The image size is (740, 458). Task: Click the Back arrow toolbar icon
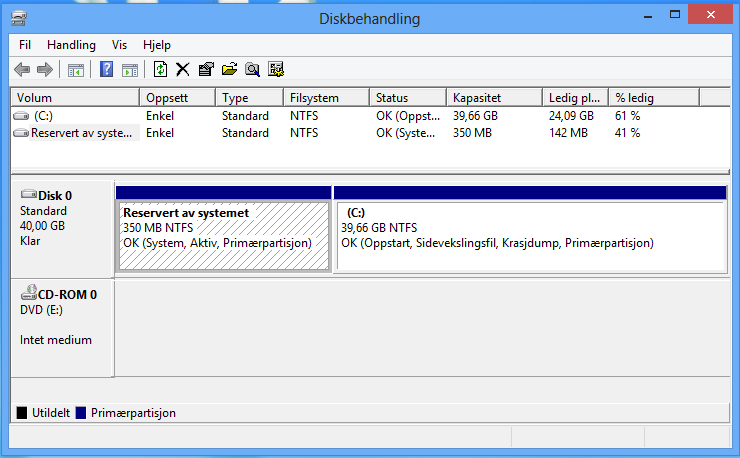click(22, 70)
